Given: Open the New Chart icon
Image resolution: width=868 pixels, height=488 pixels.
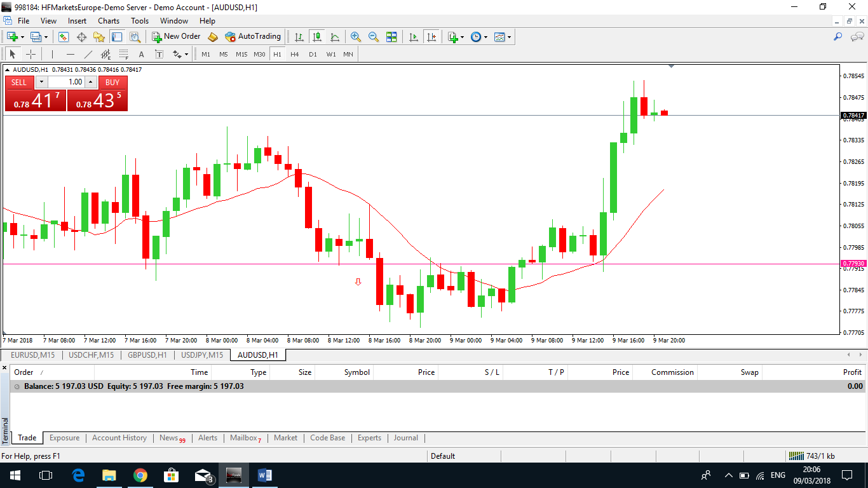Looking at the screenshot, I should click(12, 37).
